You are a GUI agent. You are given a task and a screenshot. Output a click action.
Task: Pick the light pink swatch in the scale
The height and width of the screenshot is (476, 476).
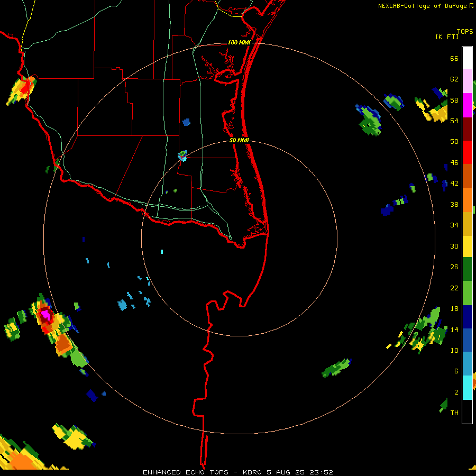pos(467,81)
